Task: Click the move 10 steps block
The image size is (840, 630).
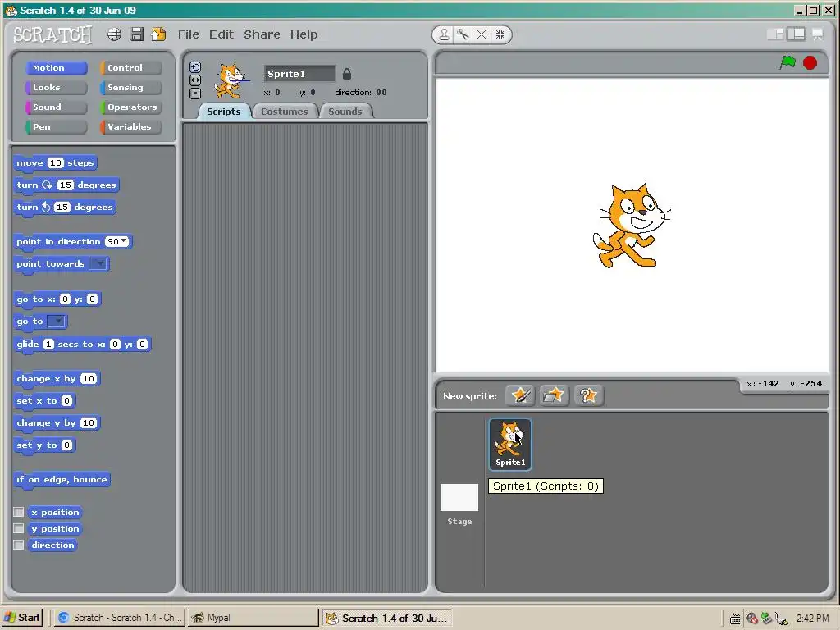Action: [x=55, y=163]
